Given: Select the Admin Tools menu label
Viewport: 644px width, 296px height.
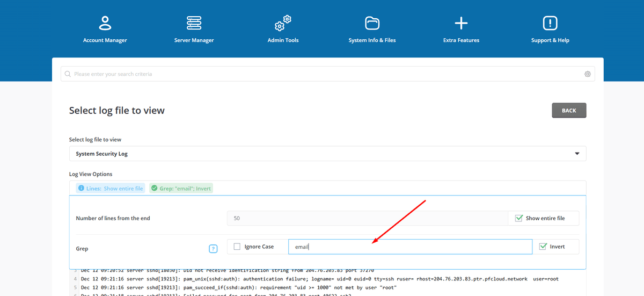Looking at the screenshot, I should pos(283,40).
